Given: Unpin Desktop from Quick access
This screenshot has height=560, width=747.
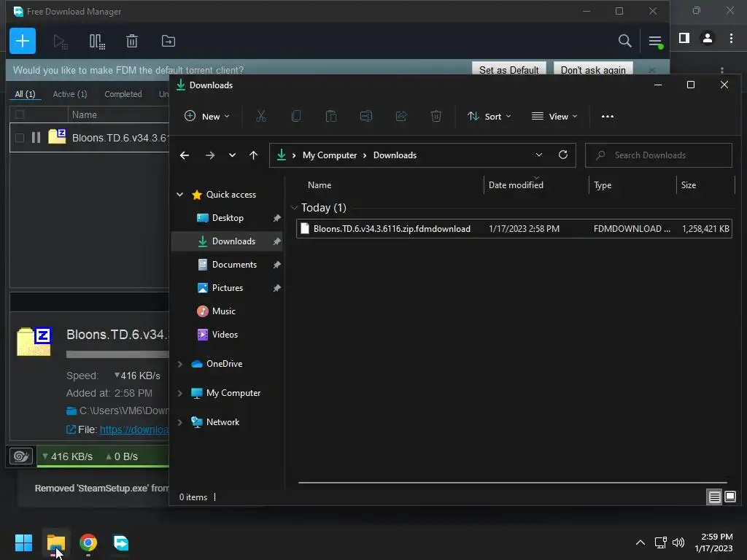Looking at the screenshot, I should coord(276,218).
